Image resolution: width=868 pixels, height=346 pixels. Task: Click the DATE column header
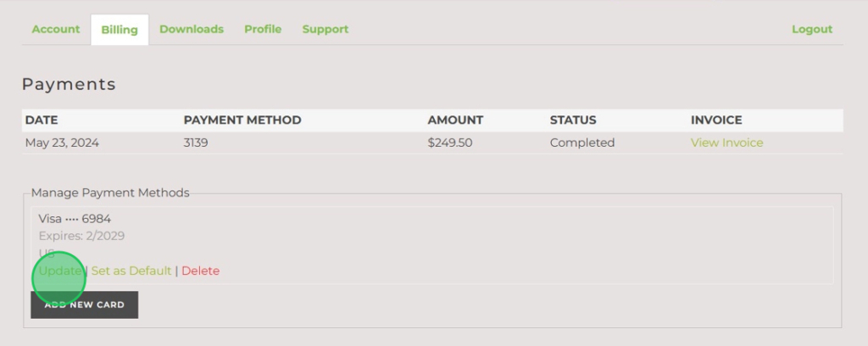42,120
